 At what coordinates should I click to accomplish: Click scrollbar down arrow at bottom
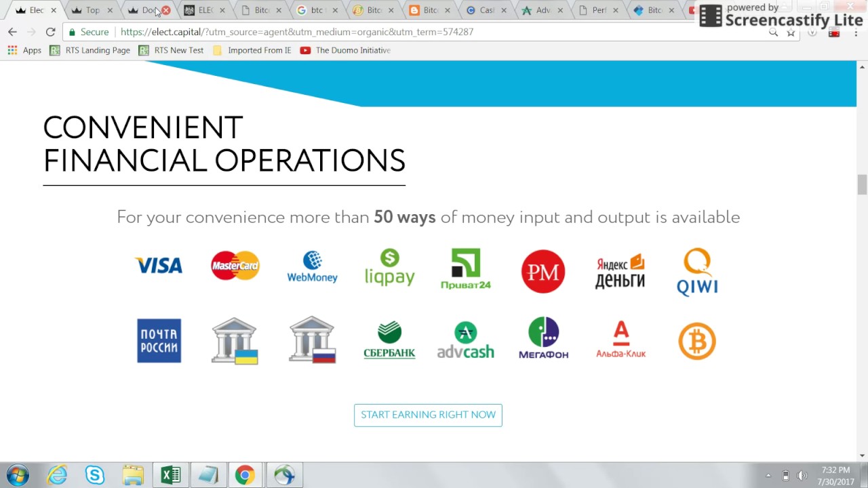(x=862, y=455)
